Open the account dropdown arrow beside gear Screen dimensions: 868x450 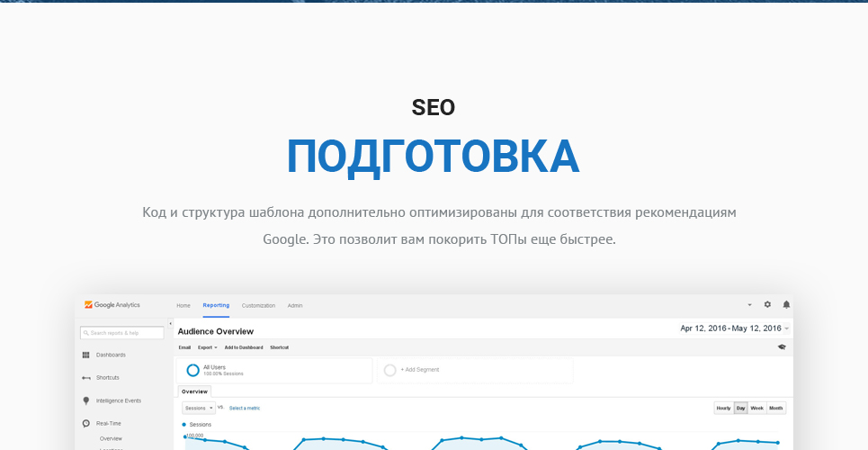click(x=749, y=305)
